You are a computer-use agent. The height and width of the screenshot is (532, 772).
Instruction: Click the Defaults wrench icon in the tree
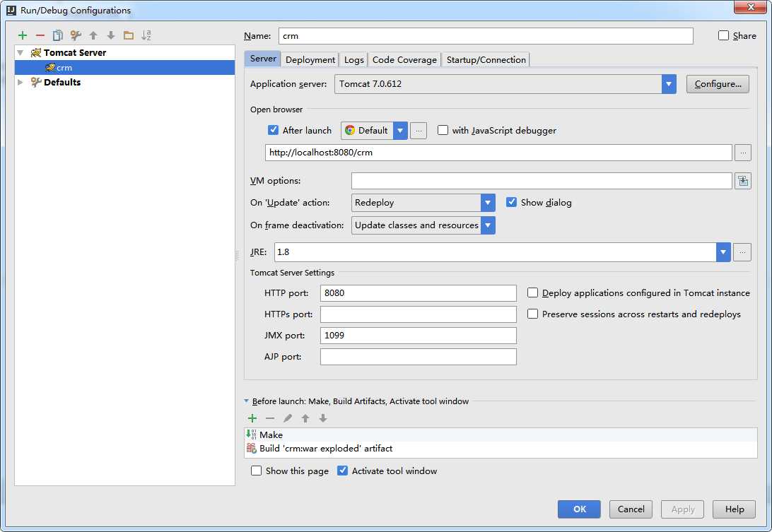tap(35, 82)
